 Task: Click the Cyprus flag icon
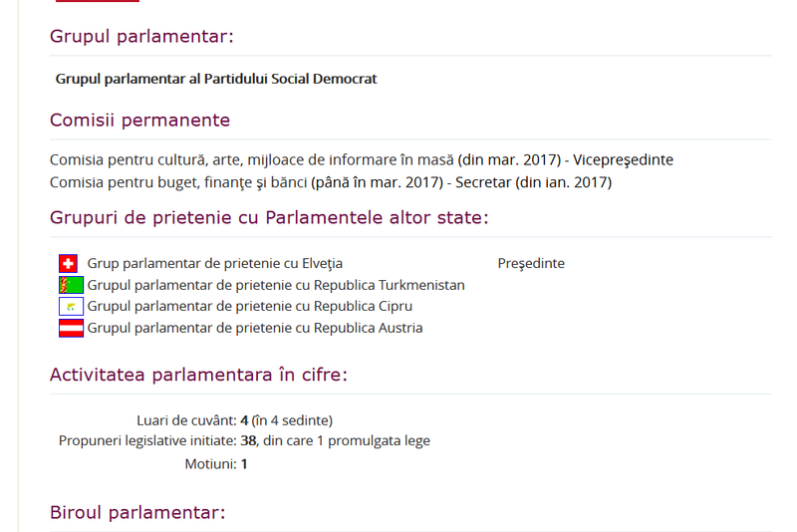tap(70, 307)
